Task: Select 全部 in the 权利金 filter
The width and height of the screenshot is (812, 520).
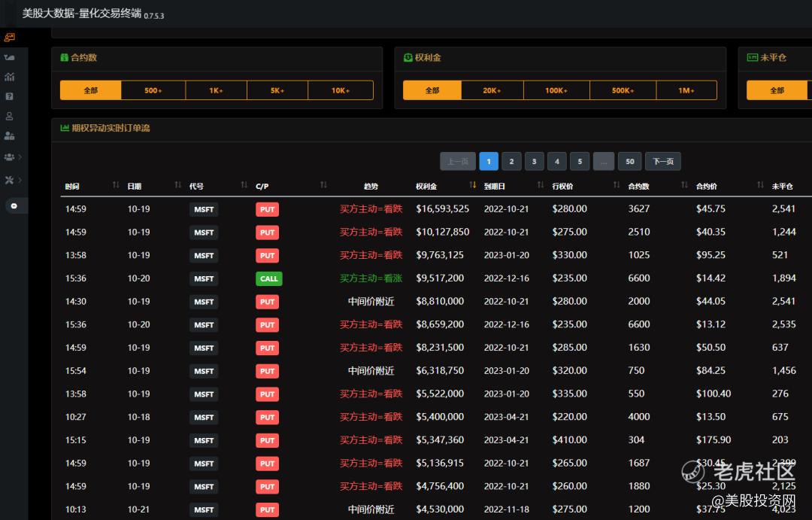Action: 432,90
